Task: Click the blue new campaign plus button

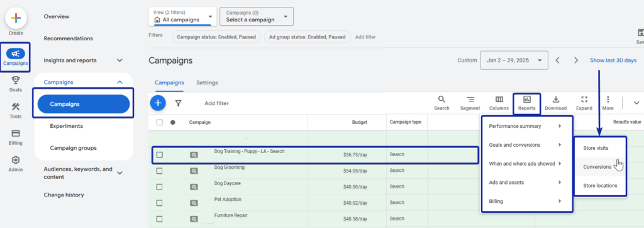Action: (158, 103)
